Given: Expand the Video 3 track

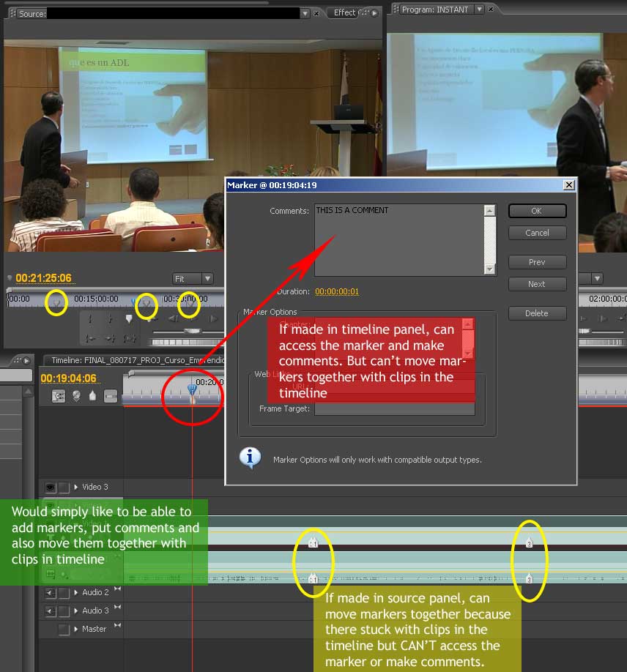Looking at the screenshot, I should click(x=76, y=487).
